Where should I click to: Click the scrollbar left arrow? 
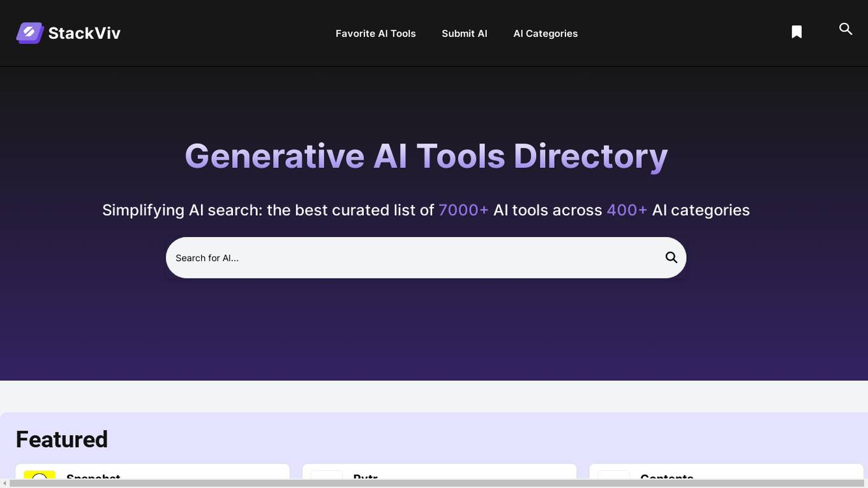click(x=4, y=484)
